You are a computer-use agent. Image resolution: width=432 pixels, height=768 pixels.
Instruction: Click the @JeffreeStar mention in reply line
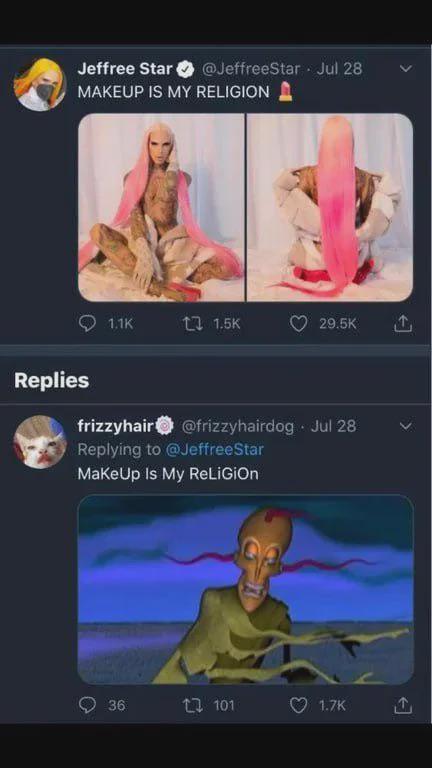click(215, 449)
